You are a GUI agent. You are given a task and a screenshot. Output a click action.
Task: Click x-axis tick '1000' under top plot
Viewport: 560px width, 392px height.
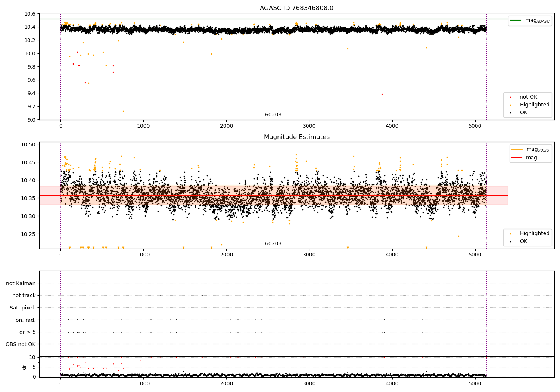[x=143, y=126]
